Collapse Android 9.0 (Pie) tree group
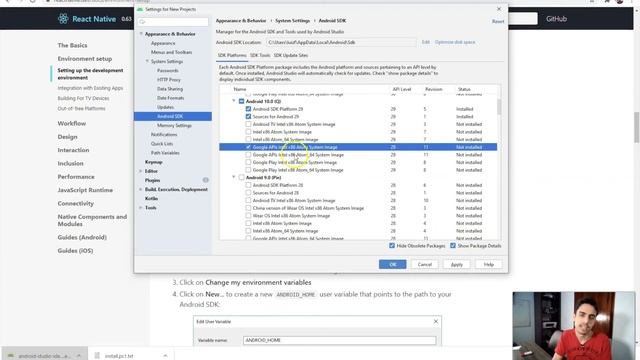 pyautogui.click(x=234, y=177)
